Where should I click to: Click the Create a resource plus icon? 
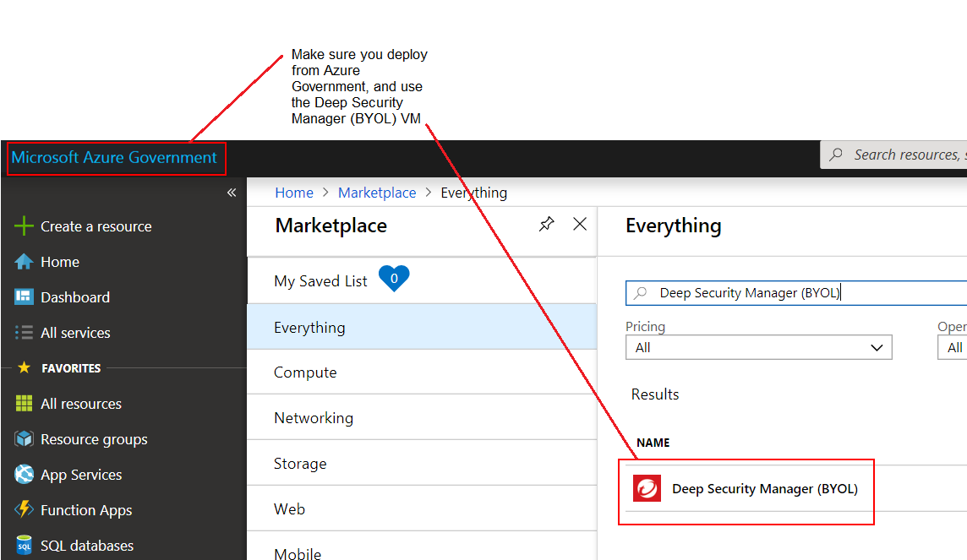pyautogui.click(x=25, y=226)
